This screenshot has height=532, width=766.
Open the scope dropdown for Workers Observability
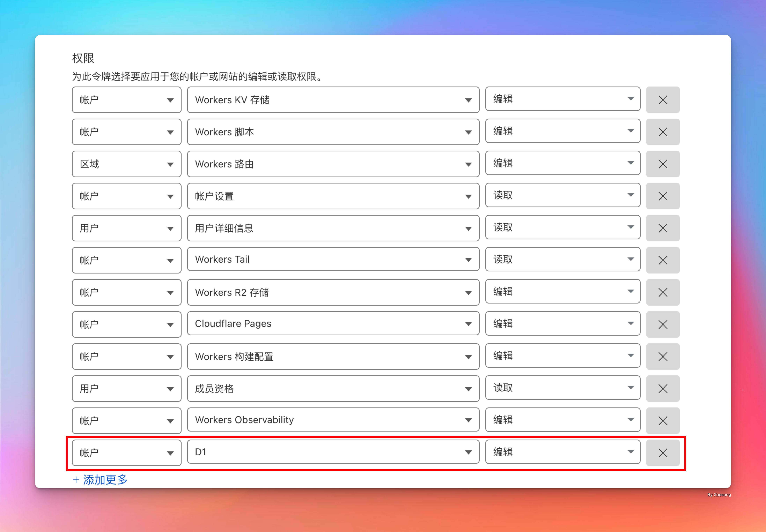pyautogui.click(x=127, y=421)
